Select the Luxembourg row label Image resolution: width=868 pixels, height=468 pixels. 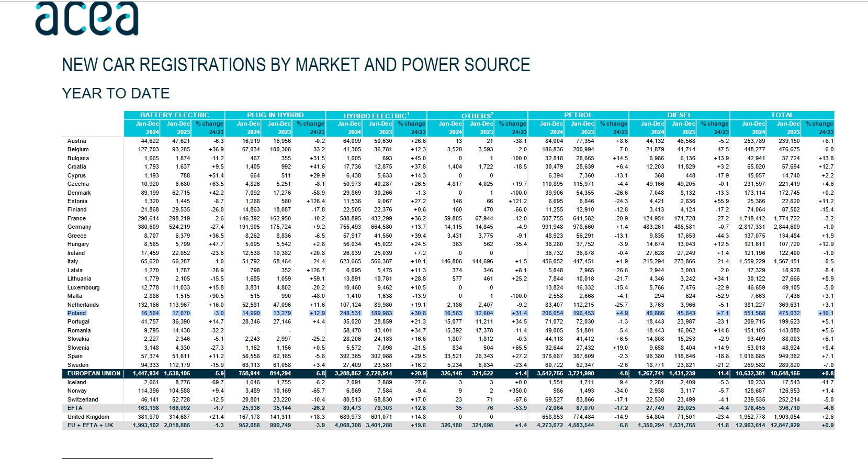coord(83,287)
